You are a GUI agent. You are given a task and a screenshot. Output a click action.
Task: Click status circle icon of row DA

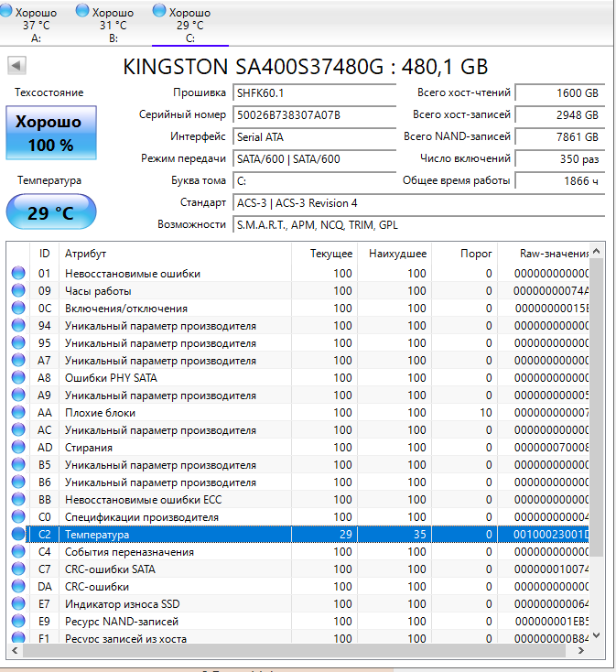pos(18,586)
